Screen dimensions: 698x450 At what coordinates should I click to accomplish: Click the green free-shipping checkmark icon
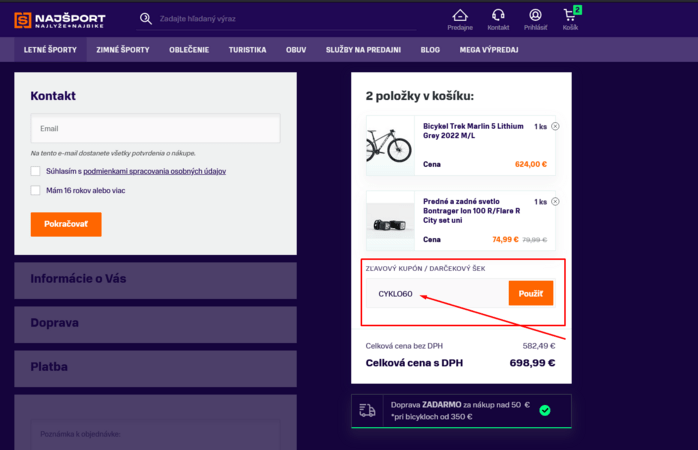pyautogui.click(x=545, y=410)
